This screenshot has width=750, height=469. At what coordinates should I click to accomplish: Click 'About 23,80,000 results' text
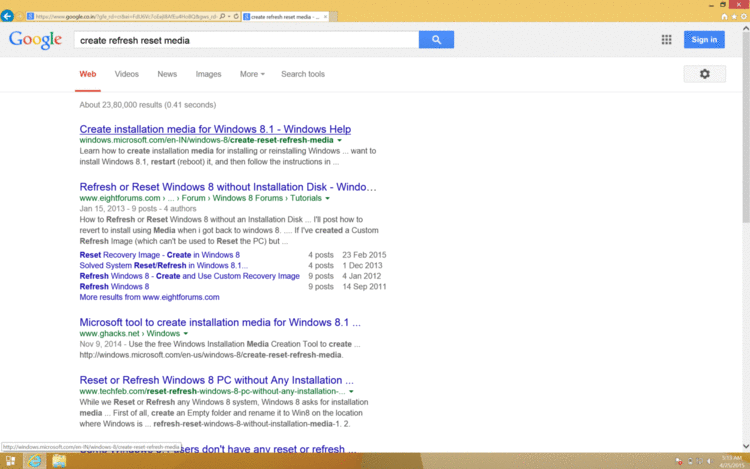coord(148,105)
